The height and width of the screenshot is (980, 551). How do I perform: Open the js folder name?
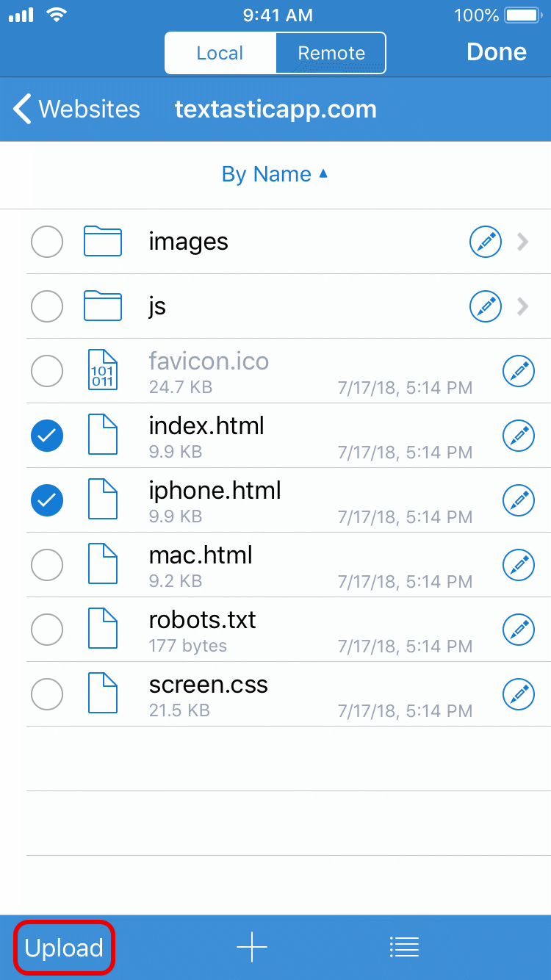157,306
